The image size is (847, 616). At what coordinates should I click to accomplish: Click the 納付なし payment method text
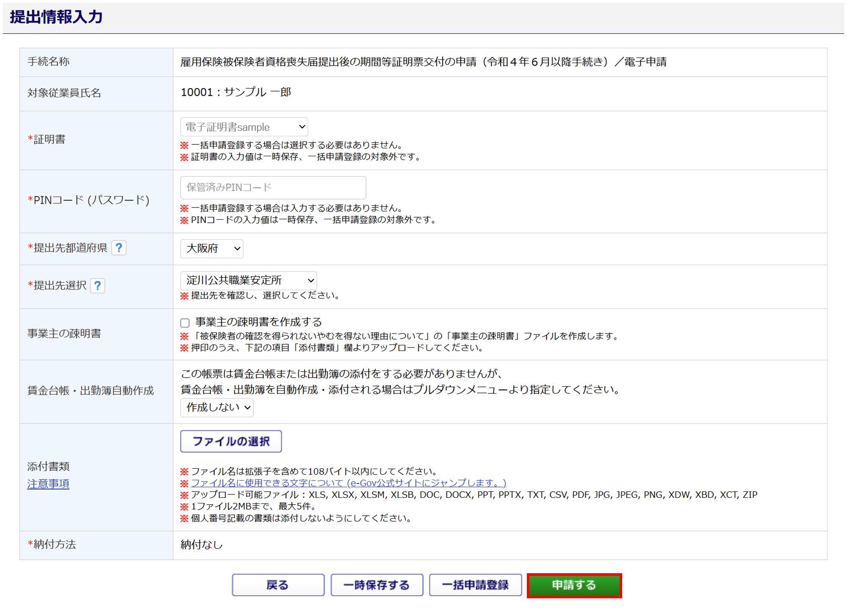(x=202, y=545)
